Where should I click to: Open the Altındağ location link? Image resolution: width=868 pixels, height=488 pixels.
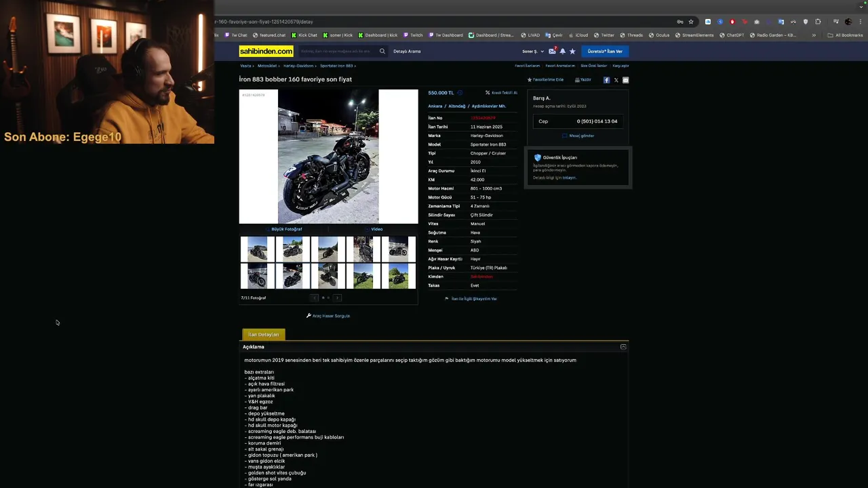[x=457, y=106]
